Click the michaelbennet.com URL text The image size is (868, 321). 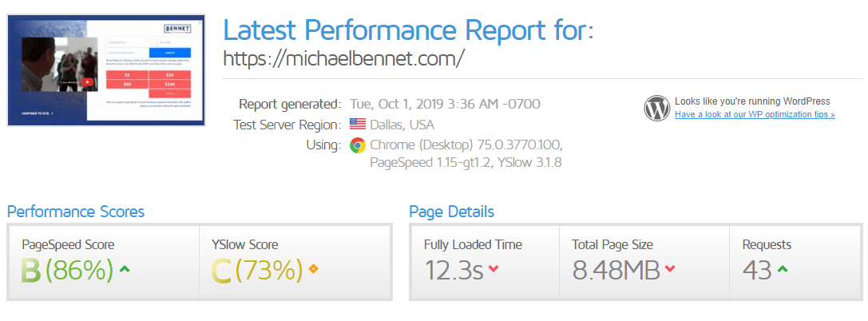(343, 57)
